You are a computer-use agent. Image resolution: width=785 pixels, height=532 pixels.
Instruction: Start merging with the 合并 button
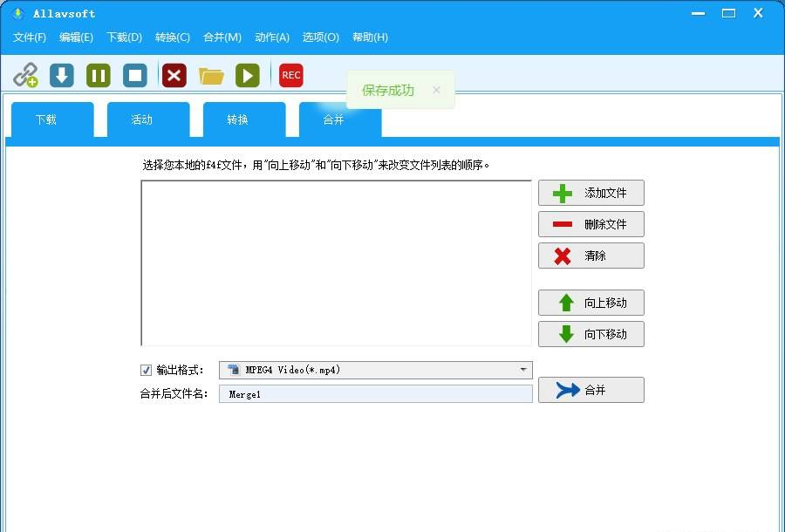(x=591, y=390)
